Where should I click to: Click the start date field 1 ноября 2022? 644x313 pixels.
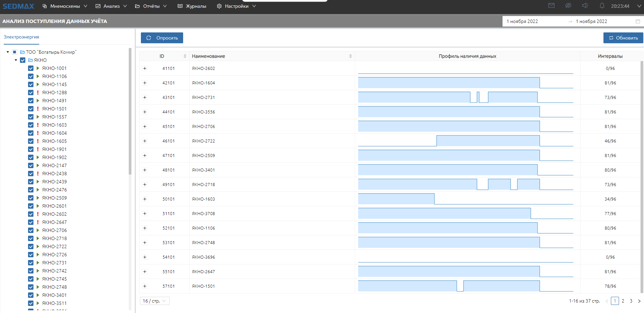[x=522, y=21]
